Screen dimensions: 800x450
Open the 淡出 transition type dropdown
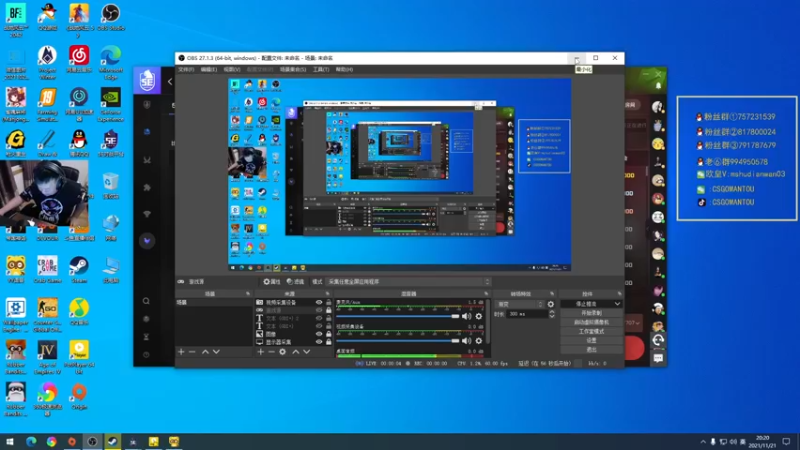[x=519, y=304]
